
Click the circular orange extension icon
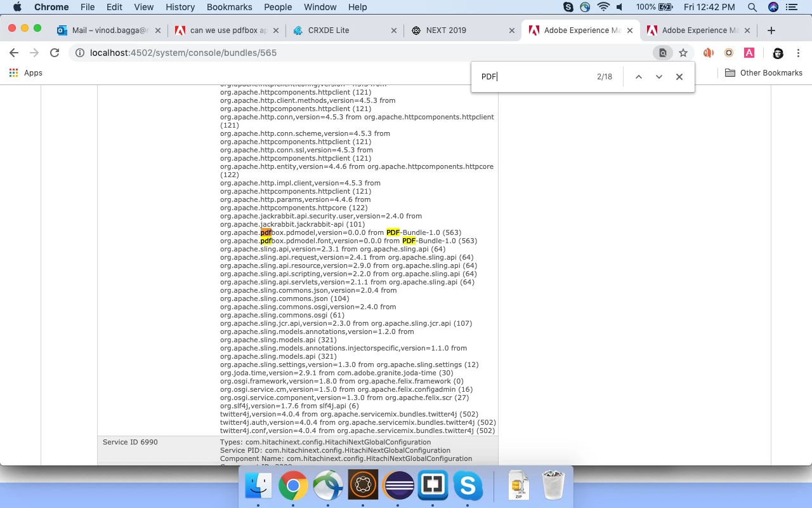click(x=729, y=53)
